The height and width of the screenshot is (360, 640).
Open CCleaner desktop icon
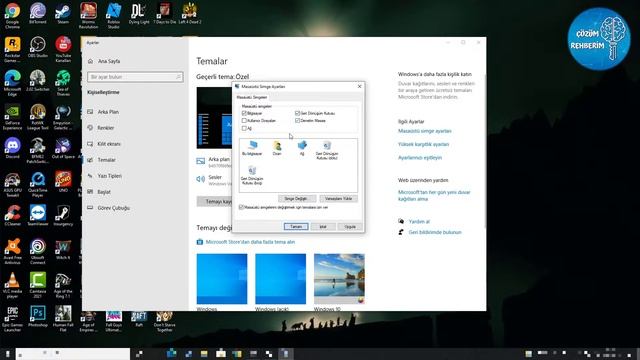tap(12, 216)
